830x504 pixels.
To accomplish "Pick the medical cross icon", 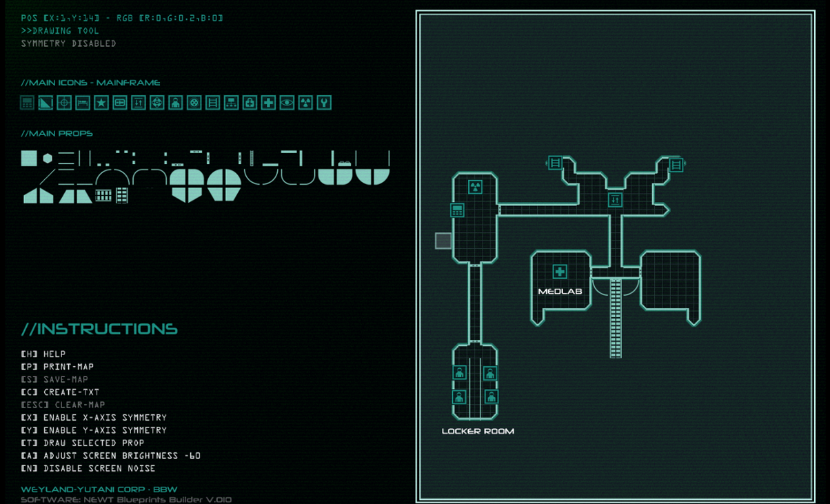I will click(268, 102).
